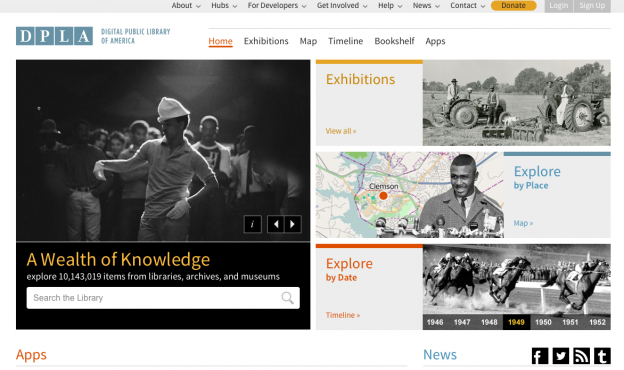The width and height of the screenshot is (624, 370).
Task: Click the Donate button
Action: [513, 6]
